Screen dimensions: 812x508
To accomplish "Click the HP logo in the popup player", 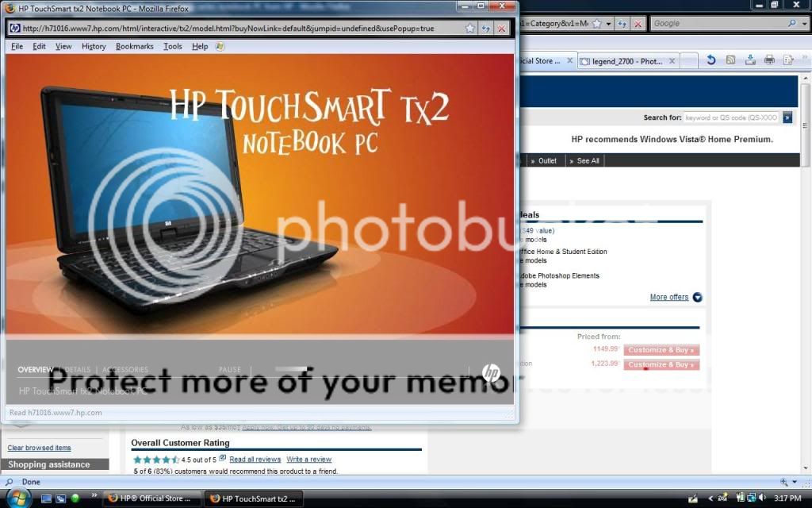I will [x=491, y=372].
